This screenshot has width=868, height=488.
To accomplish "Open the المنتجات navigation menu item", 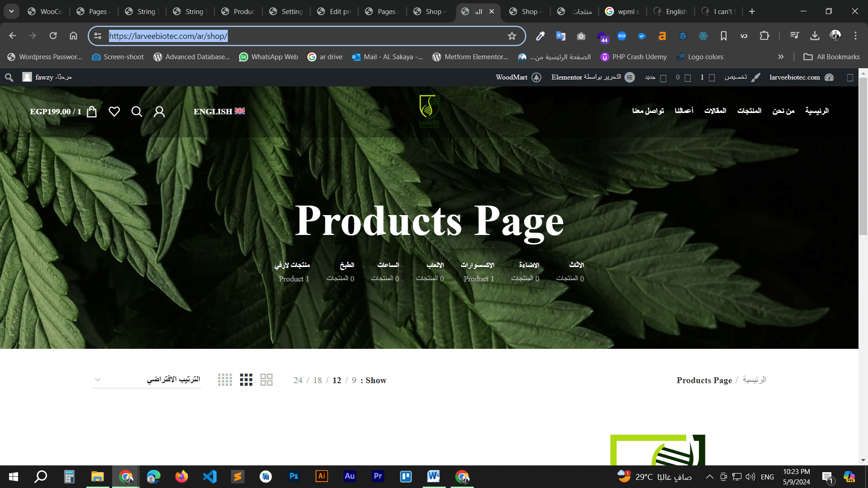I will 749,111.
